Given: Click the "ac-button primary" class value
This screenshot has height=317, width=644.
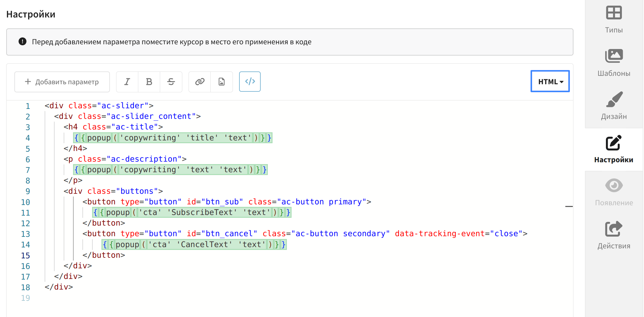Looking at the screenshot, I should point(322,202).
